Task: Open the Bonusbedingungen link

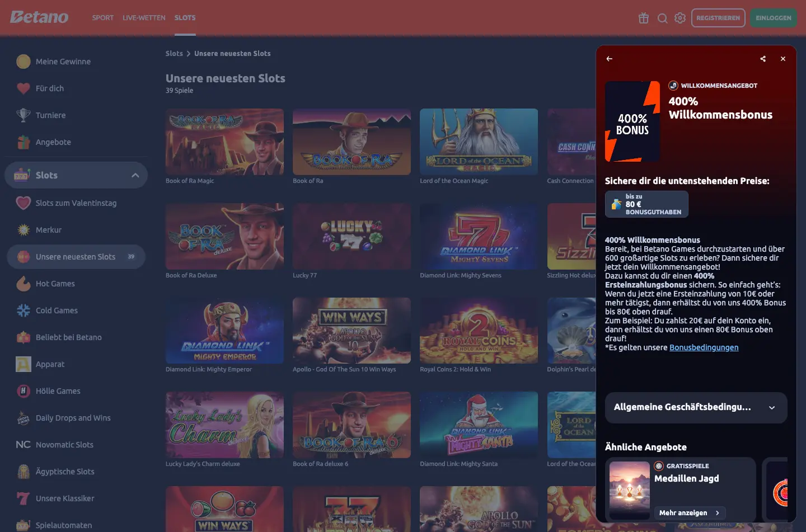Action: click(704, 347)
